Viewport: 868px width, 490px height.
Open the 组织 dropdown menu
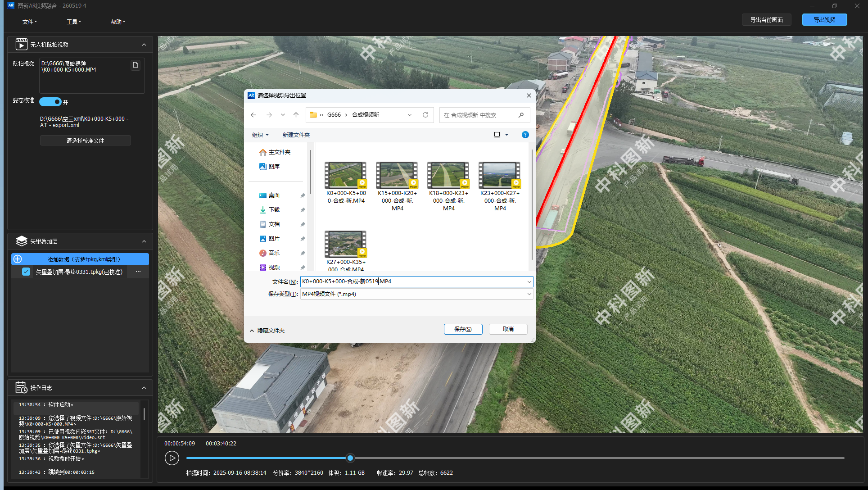[260, 135]
